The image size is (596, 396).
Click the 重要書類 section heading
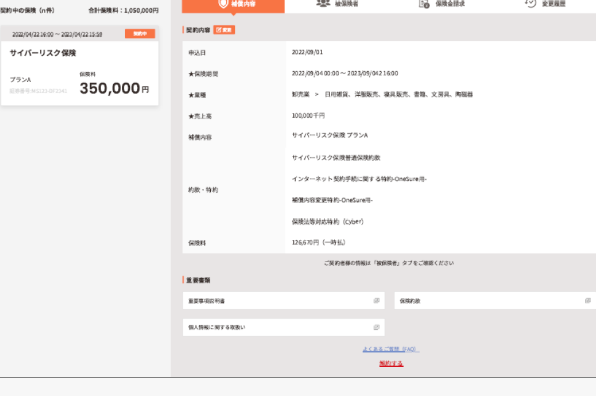click(x=198, y=280)
